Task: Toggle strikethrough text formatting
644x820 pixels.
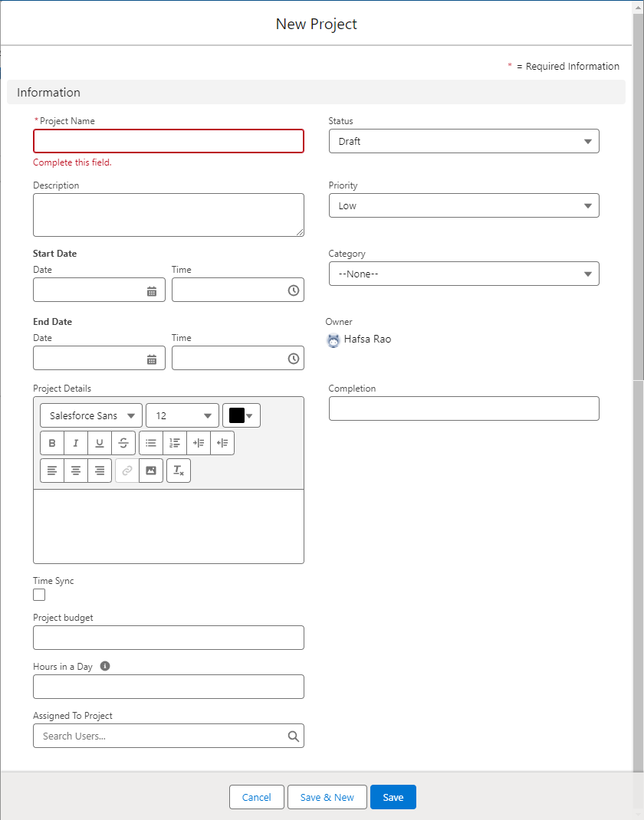Action: [123, 443]
